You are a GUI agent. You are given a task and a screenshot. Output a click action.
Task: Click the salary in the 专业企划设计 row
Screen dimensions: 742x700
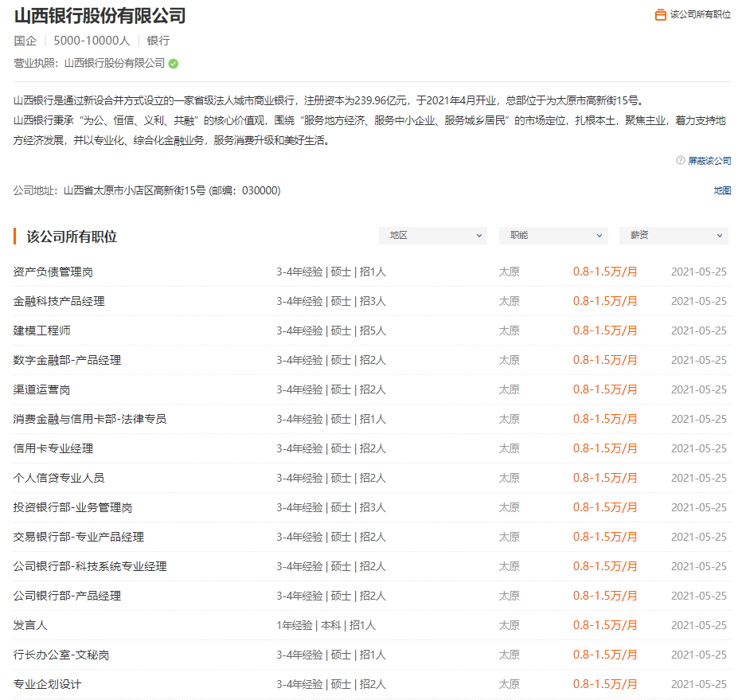tap(605, 684)
